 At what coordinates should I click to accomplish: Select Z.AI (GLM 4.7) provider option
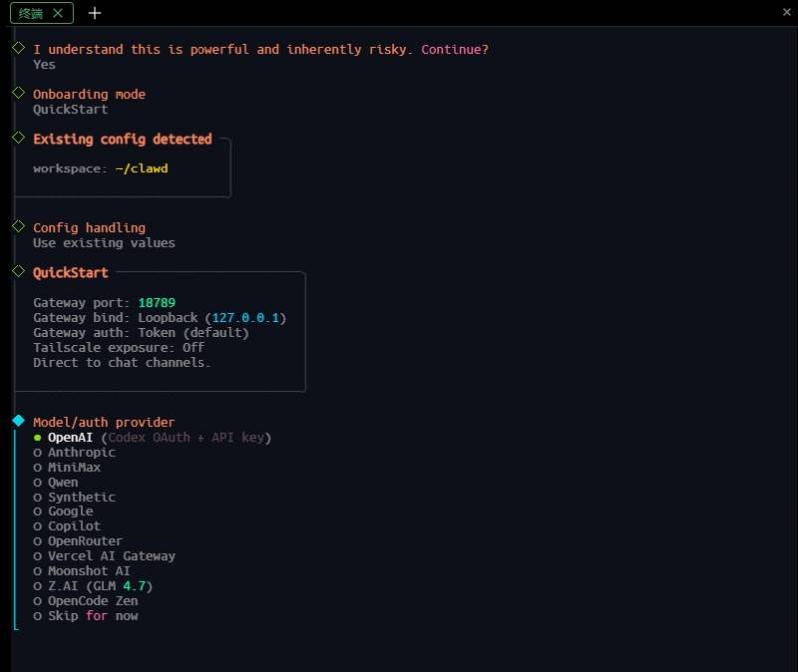tap(93, 586)
